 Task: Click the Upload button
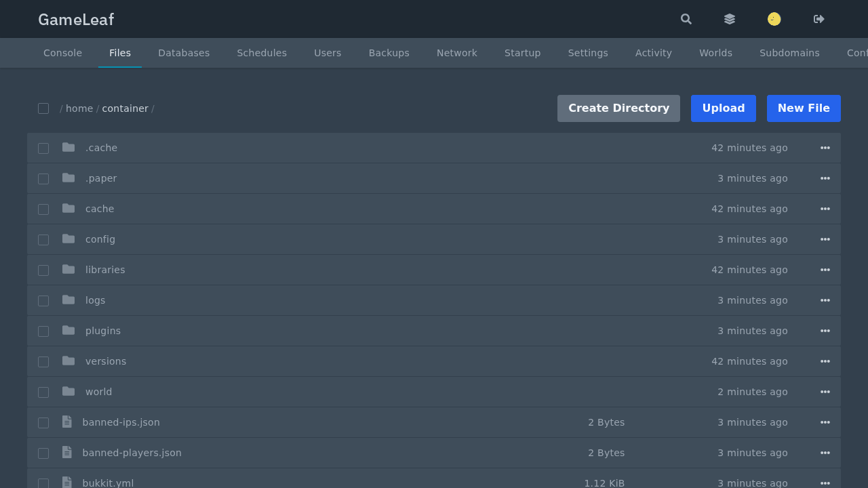[724, 108]
